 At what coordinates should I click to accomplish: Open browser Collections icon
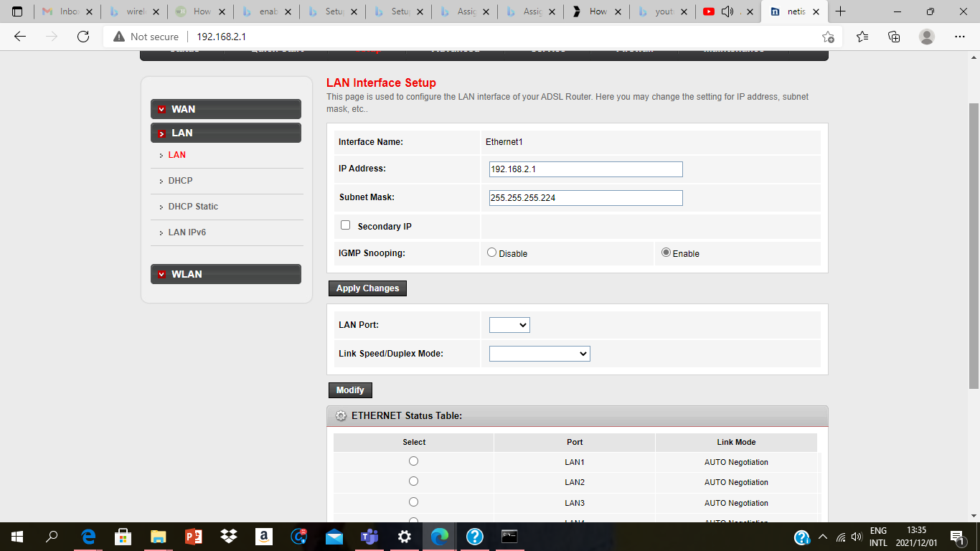[894, 37]
